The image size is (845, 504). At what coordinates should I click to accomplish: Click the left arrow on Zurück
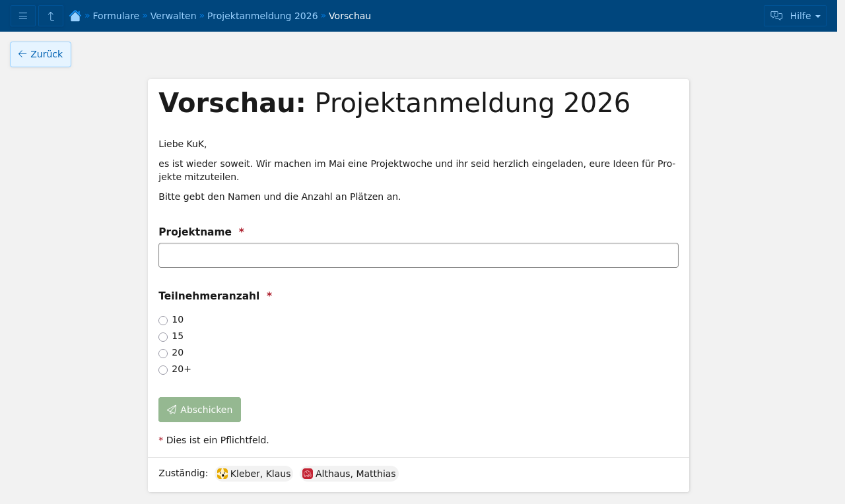point(22,54)
